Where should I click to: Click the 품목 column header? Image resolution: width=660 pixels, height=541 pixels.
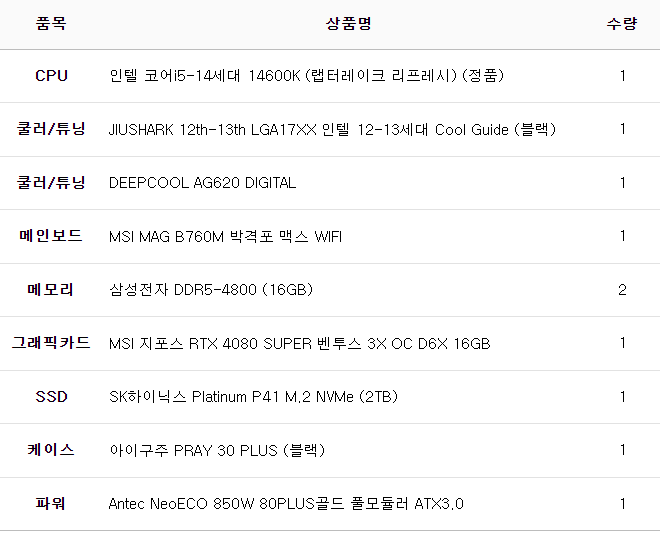pyautogui.click(x=51, y=23)
